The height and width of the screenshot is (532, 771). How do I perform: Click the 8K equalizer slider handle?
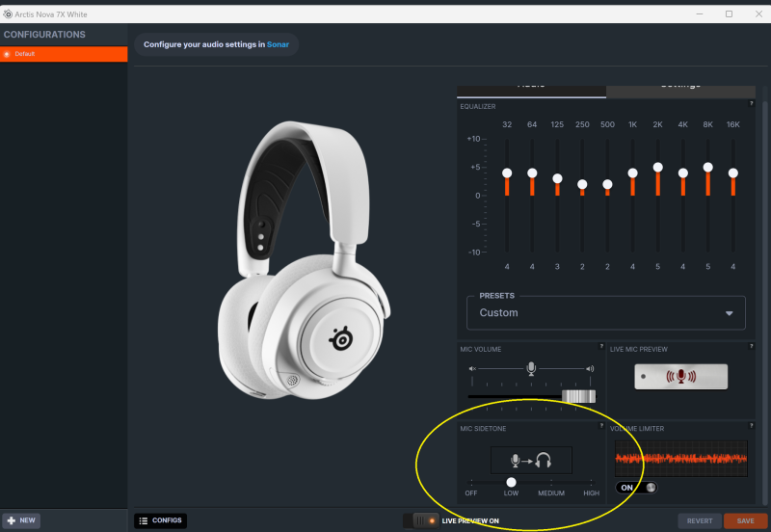708,168
